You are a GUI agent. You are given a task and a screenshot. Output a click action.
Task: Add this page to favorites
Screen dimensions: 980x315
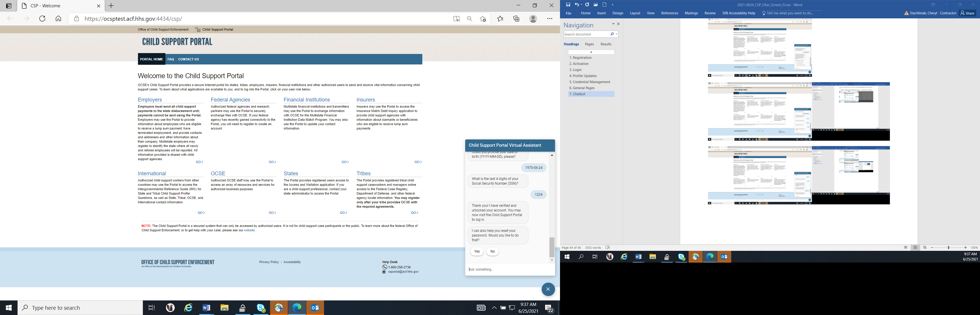tap(483, 19)
